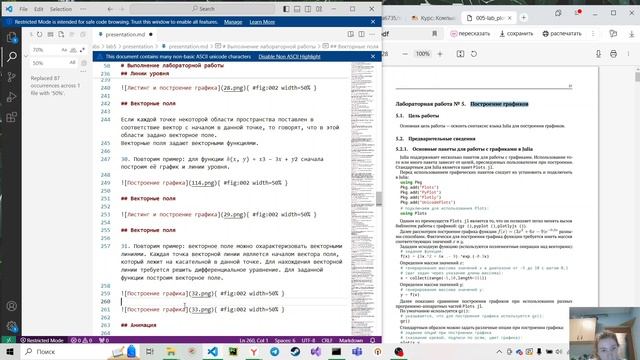Open the Manage gear in activity bar

click(x=11, y=326)
